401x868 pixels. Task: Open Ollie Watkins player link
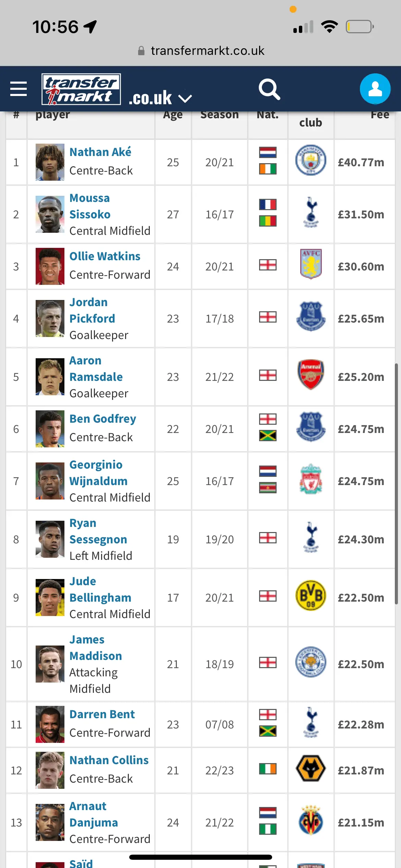click(x=105, y=256)
